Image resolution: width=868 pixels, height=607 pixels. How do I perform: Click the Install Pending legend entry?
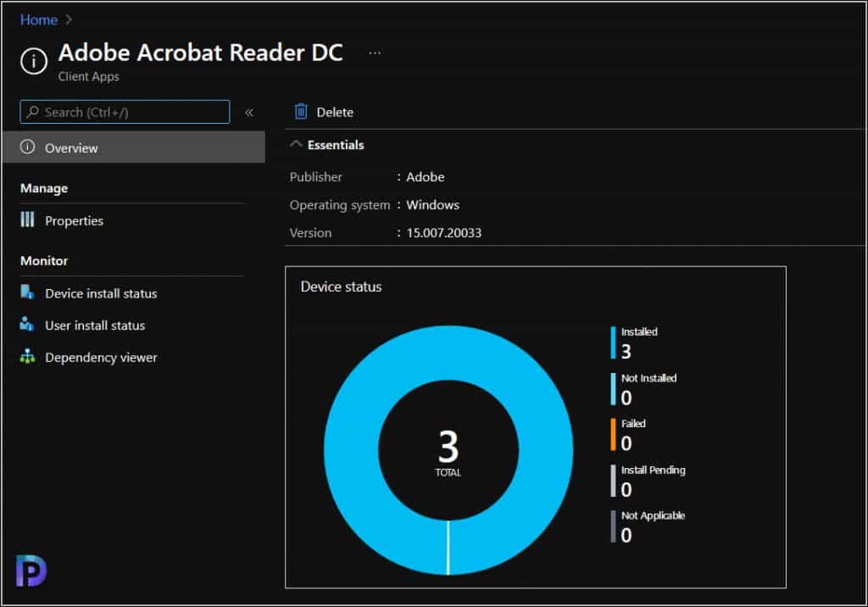648,481
